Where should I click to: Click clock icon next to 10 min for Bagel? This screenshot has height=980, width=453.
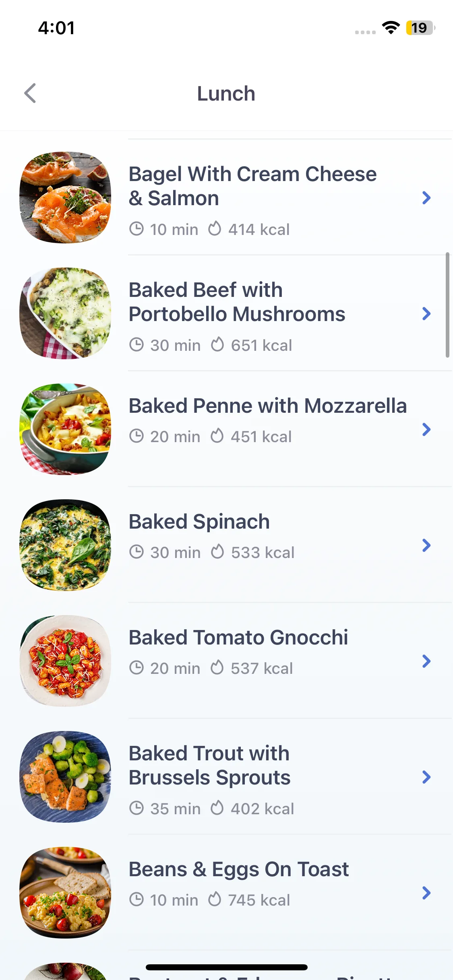tap(137, 229)
